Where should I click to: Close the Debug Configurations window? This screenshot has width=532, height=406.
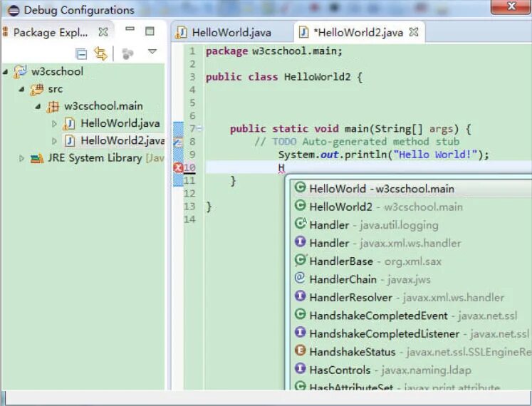511,6
